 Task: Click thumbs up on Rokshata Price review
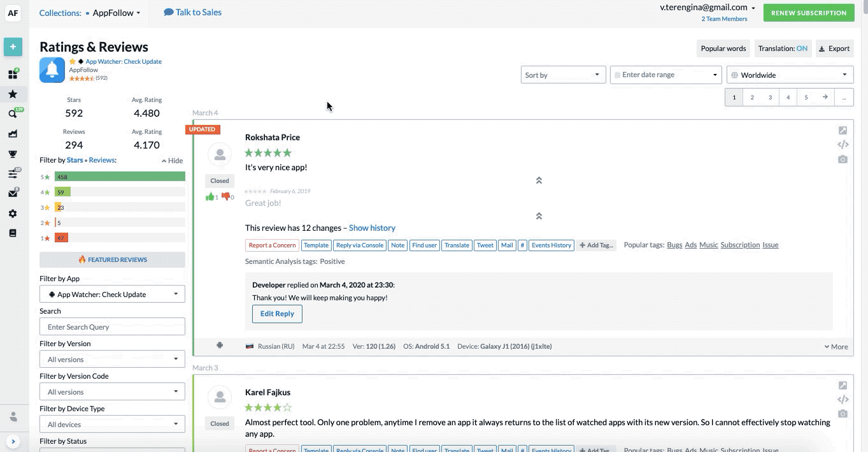pos(210,197)
